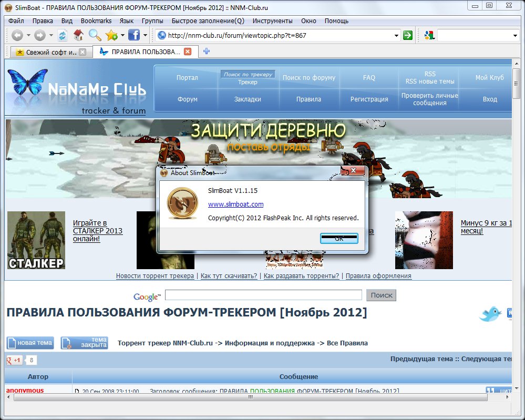The height and width of the screenshot is (420, 525).
Task: Click the Back navigation arrow
Action: 17,35
